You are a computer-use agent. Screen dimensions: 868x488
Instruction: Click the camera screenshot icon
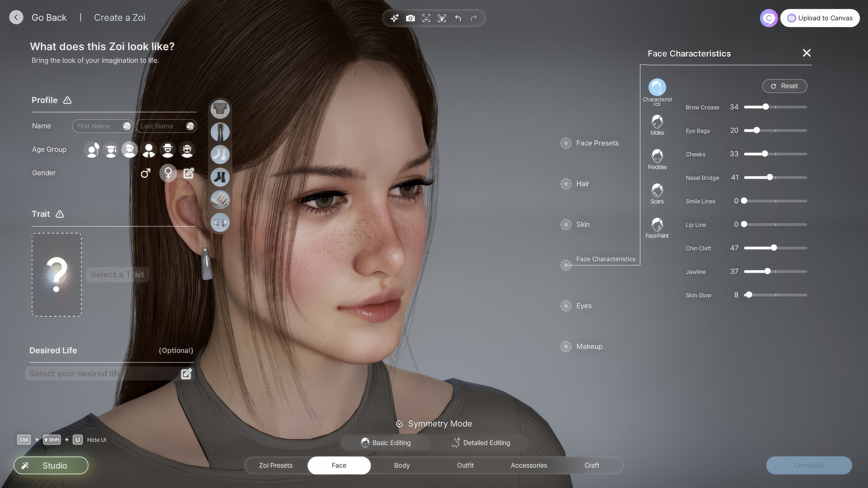[x=410, y=18]
